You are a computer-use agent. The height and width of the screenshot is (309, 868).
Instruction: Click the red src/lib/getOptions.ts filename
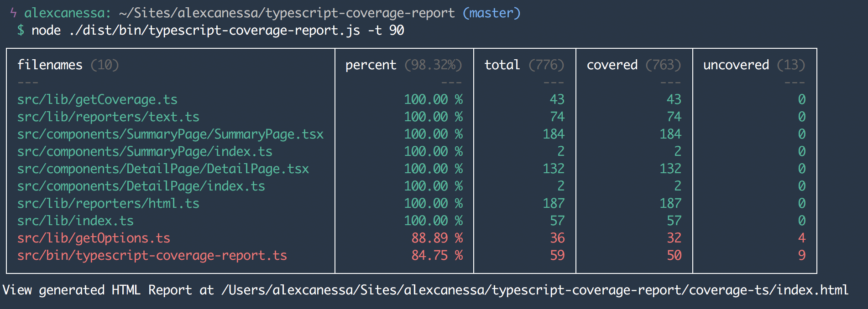pyautogui.click(x=94, y=238)
